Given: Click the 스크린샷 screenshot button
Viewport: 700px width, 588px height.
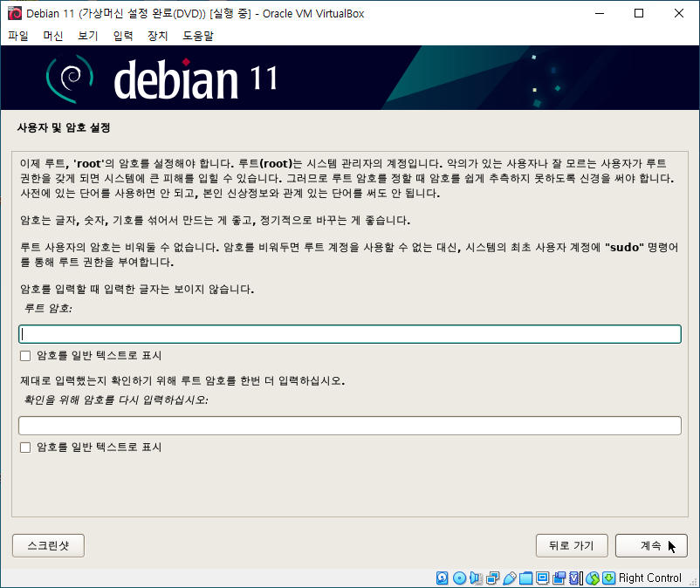Looking at the screenshot, I should click(48, 545).
